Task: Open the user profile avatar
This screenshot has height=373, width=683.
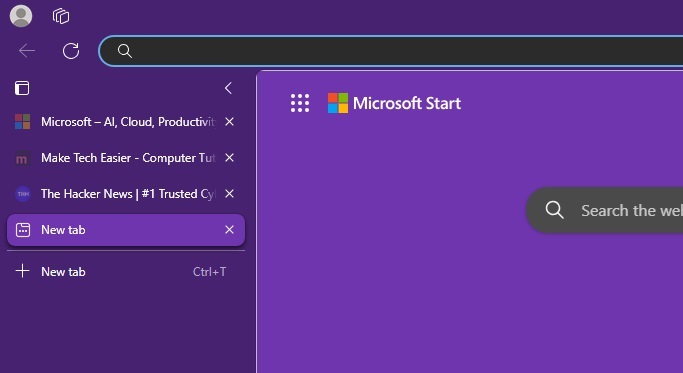Action: (x=21, y=16)
